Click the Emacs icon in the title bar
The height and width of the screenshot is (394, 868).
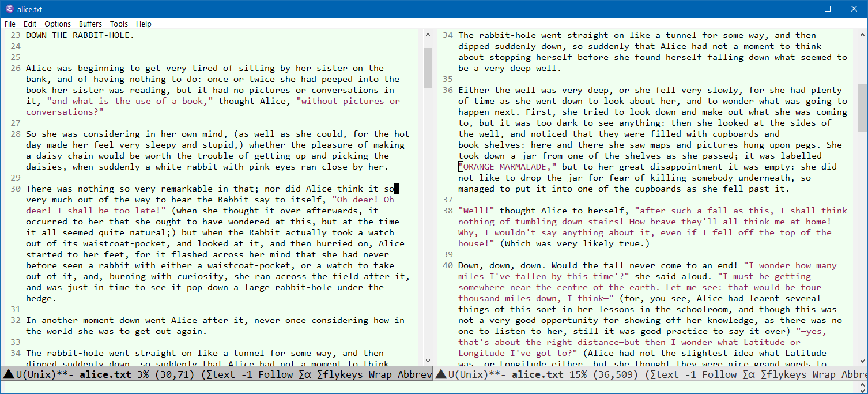coord(9,9)
